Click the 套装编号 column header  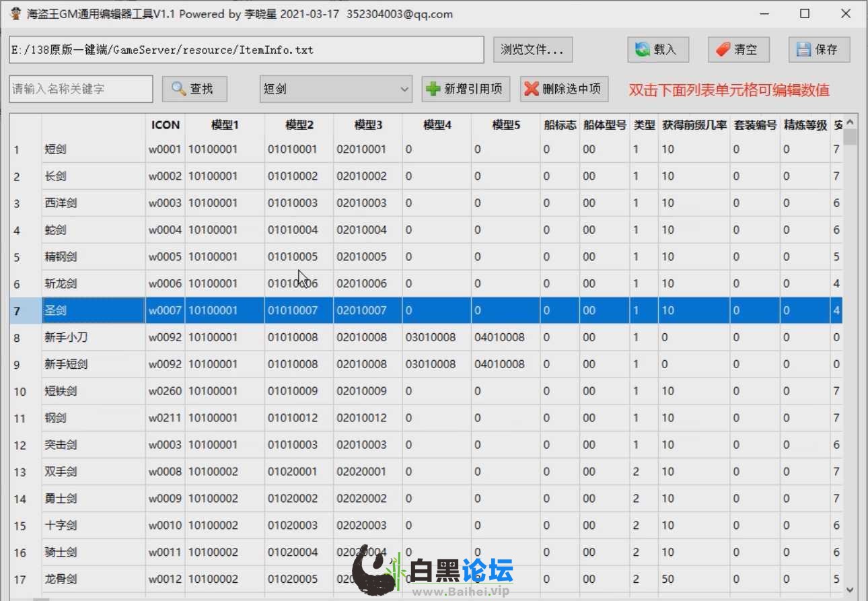[755, 125]
